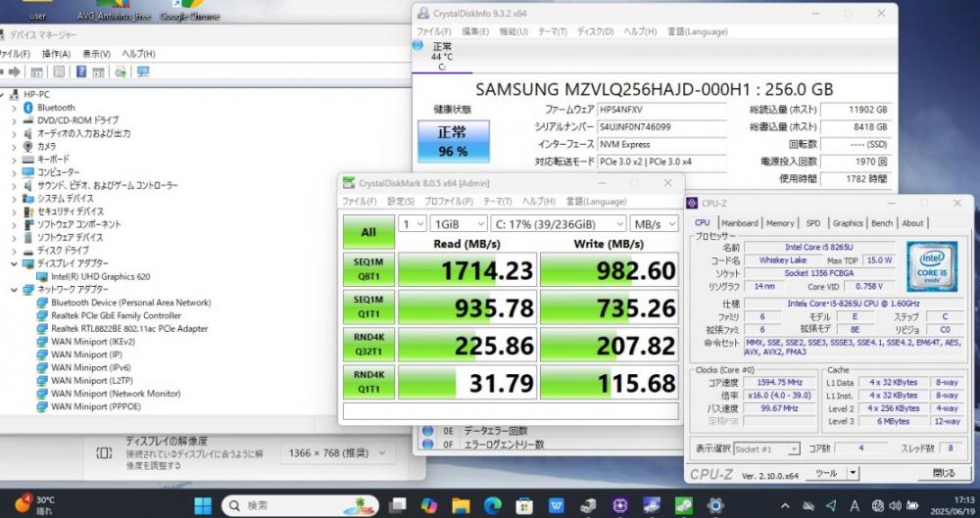Open the ディスク(D) menu in CrystalDiskInfo
The width and height of the screenshot is (980, 518).
click(x=595, y=31)
